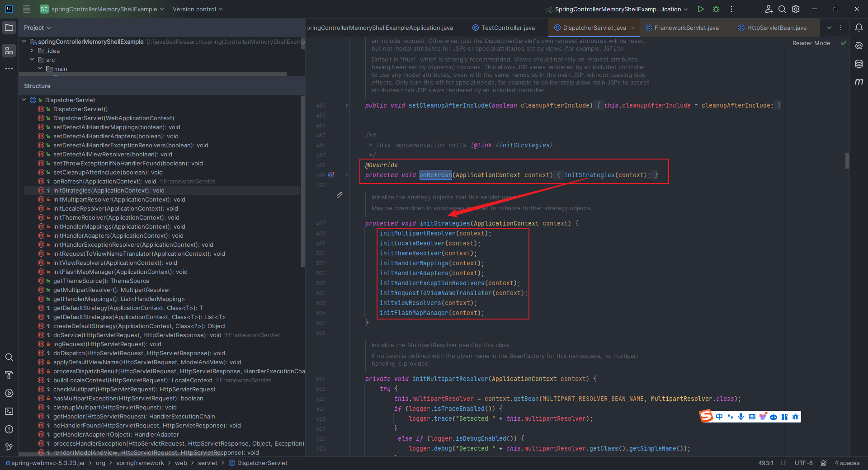
Task: Open the Structure tool window icon
Action: tap(9, 51)
